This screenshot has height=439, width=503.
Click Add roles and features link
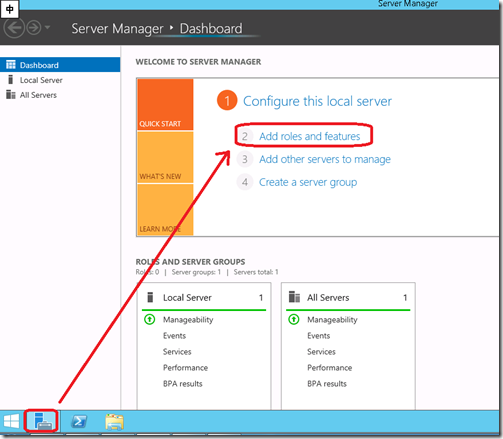pyautogui.click(x=310, y=136)
